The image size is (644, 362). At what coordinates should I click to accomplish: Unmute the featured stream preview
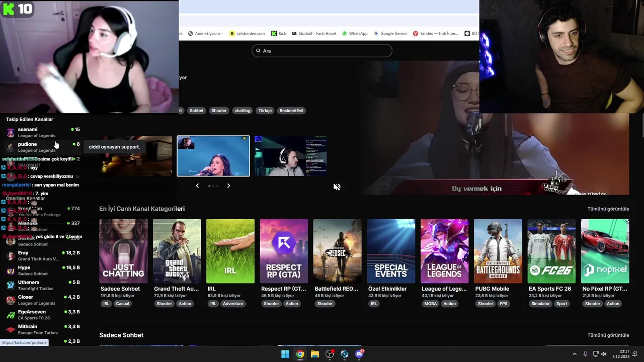click(337, 187)
